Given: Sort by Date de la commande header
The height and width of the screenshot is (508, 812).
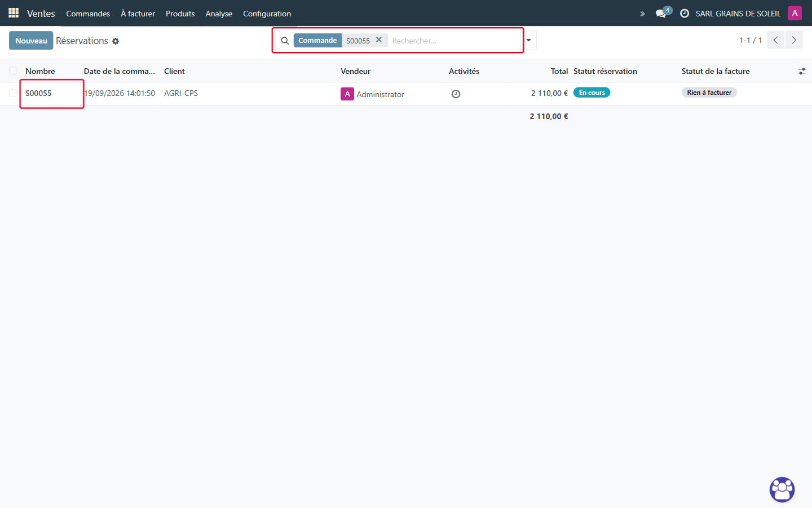Looking at the screenshot, I should click(x=120, y=71).
